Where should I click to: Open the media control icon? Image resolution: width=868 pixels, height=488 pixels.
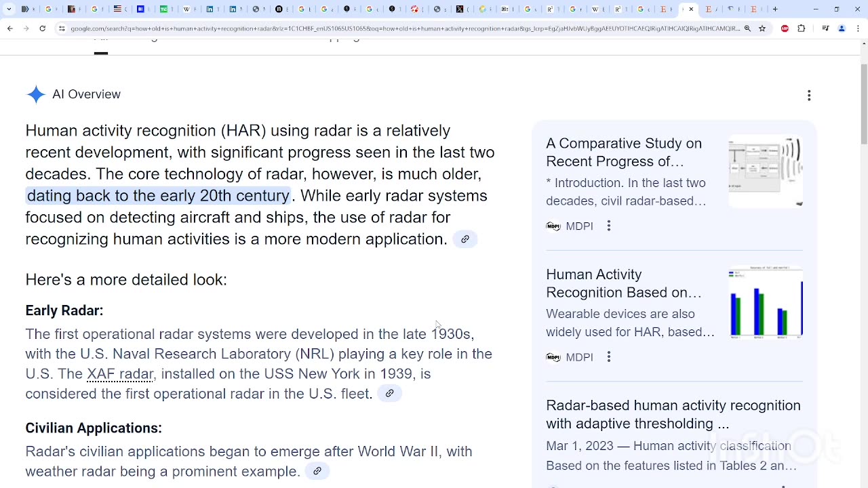825,28
